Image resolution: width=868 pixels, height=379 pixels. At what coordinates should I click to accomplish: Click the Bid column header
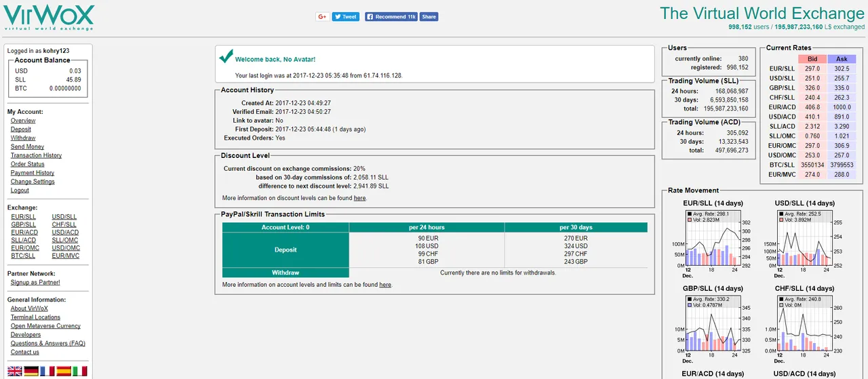812,60
